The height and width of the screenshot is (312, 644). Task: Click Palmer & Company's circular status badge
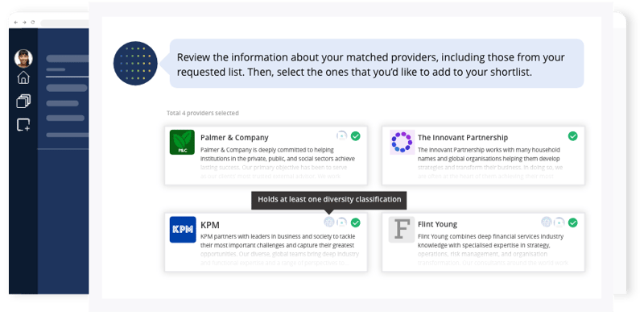[x=341, y=135]
